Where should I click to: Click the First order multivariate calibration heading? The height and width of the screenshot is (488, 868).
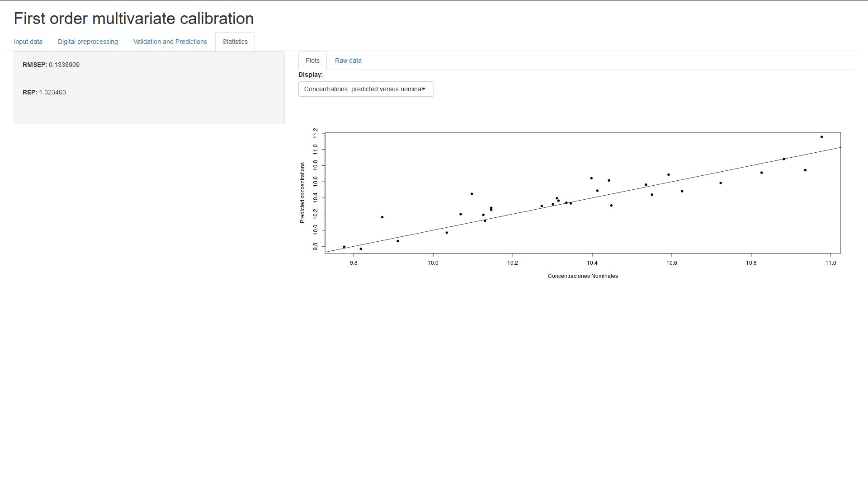(x=134, y=19)
